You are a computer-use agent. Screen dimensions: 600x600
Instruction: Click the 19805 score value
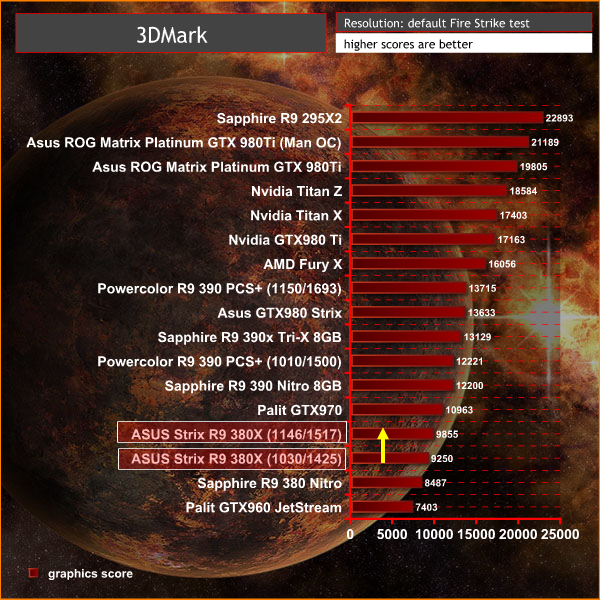coord(533,167)
